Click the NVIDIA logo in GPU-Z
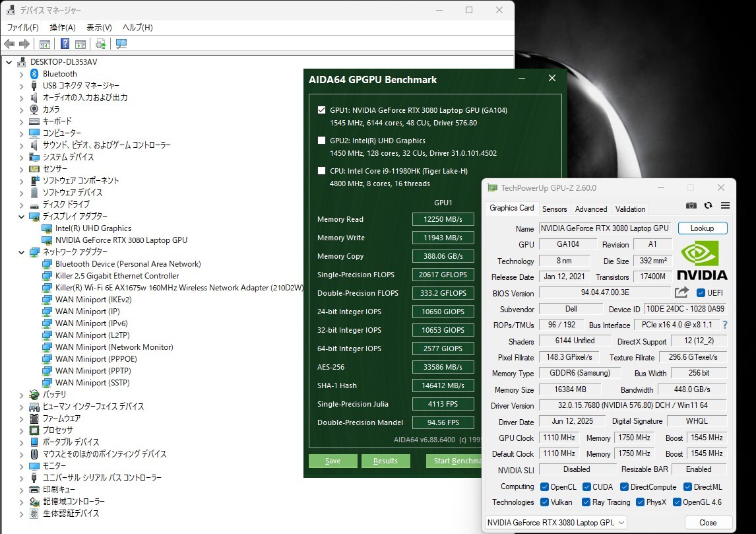Image resolution: width=756 pixels, height=534 pixels. tap(702, 261)
